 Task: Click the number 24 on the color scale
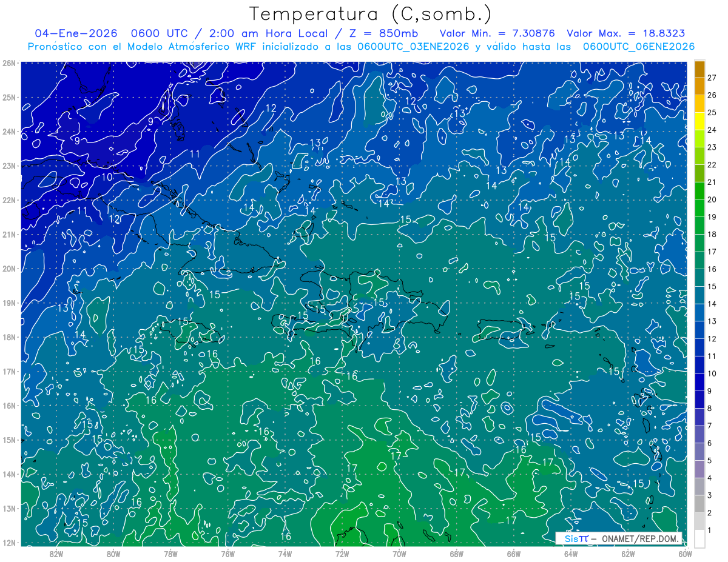(712, 130)
